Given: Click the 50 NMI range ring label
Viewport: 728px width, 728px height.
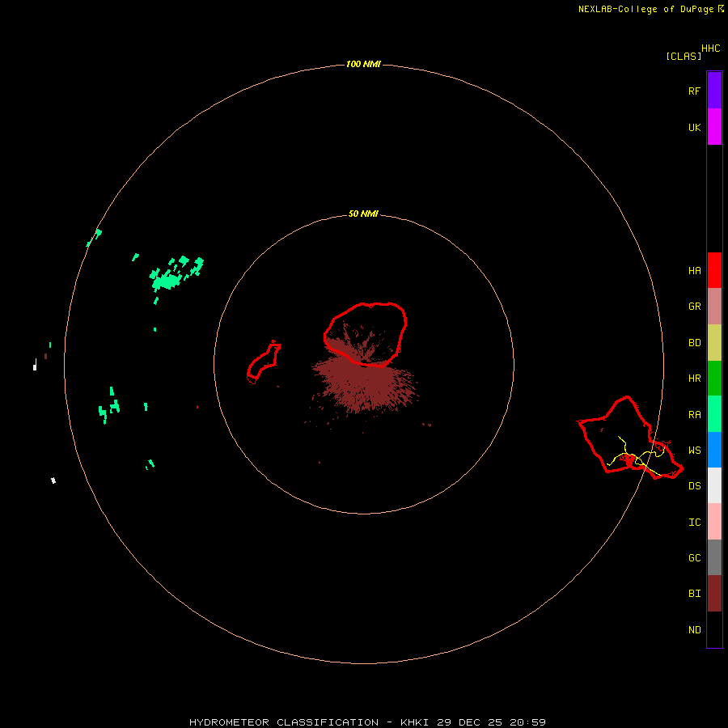Looking at the screenshot, I should click(363, 214).
